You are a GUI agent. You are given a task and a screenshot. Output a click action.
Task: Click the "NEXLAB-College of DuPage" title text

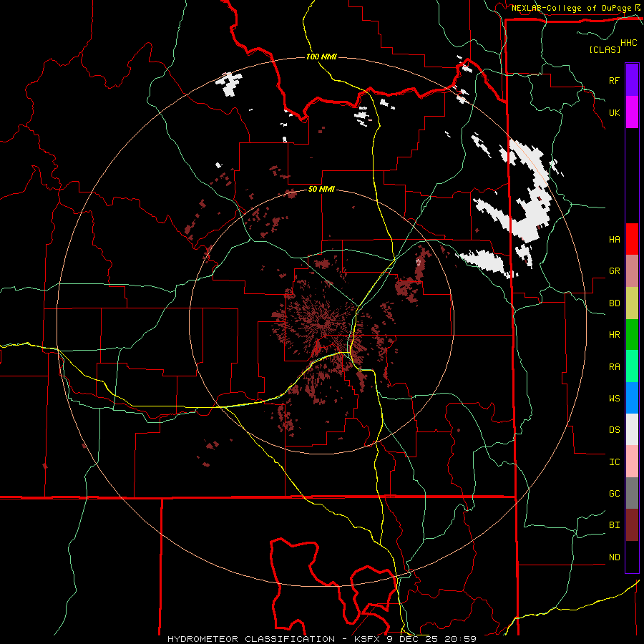(x=571, y=8)
